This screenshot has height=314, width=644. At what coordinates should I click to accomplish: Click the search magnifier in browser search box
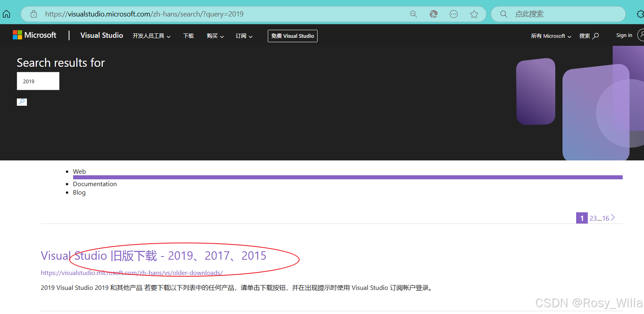click(503, 14)
